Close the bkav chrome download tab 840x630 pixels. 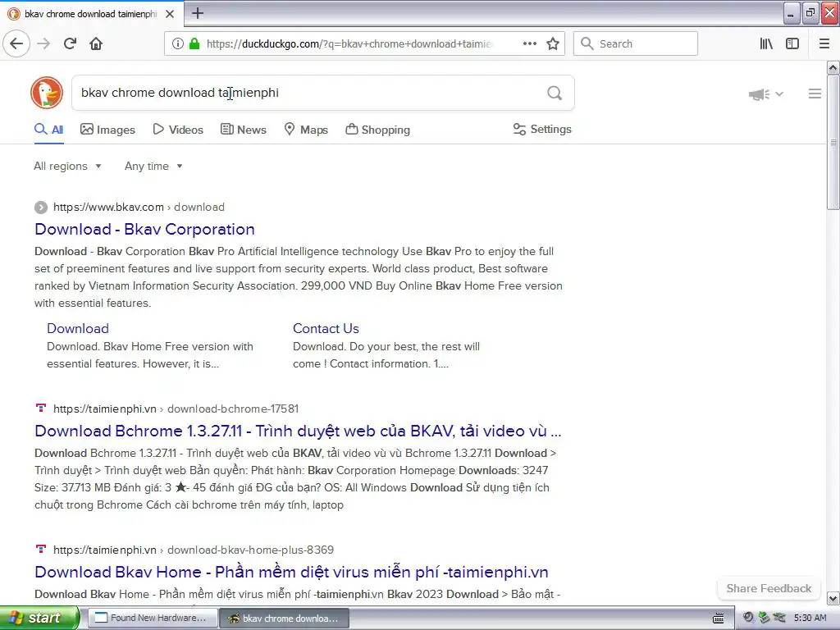[170, 14]
